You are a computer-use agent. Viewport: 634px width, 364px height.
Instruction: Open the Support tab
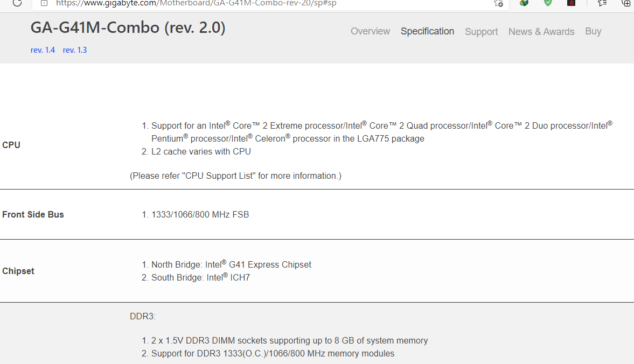tap(481, 32)
